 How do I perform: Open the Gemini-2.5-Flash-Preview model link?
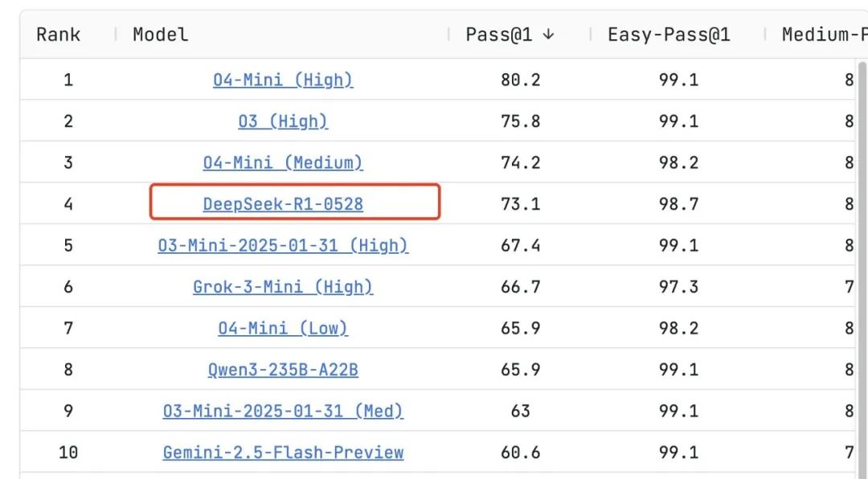point(283,452)
